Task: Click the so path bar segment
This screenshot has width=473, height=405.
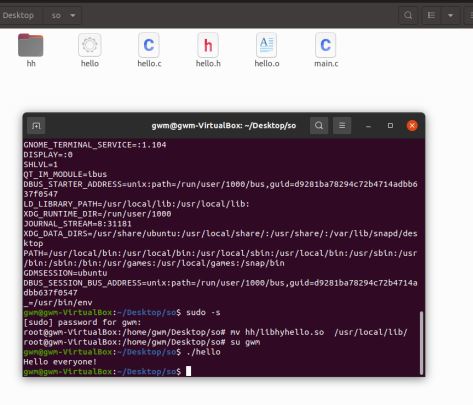Action: tap(56, 15)
